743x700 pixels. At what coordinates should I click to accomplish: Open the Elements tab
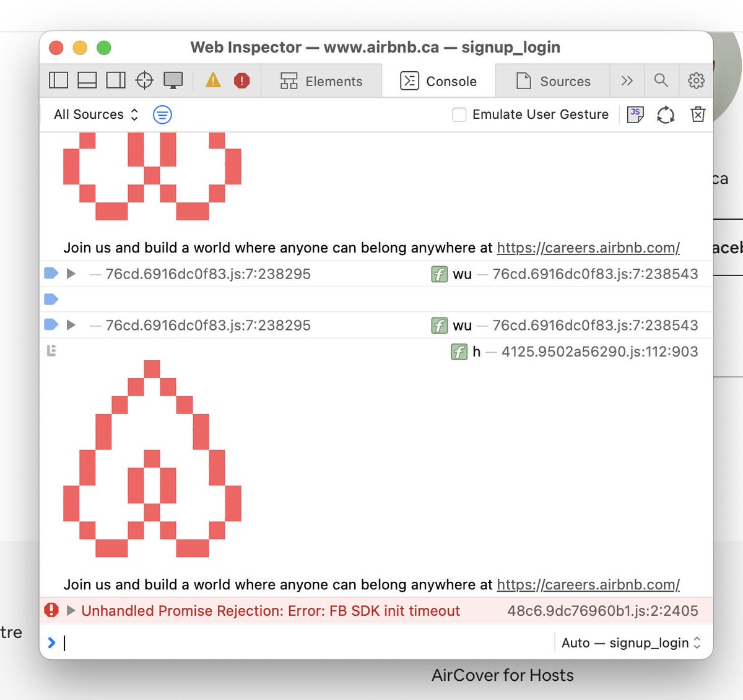coord(321,81)
